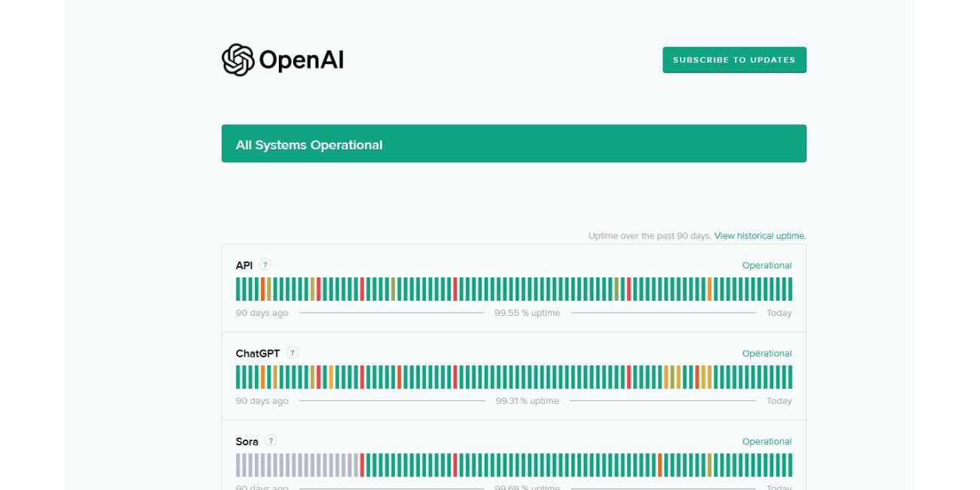Click the 99.31 % uptime text

pos(527,401)
